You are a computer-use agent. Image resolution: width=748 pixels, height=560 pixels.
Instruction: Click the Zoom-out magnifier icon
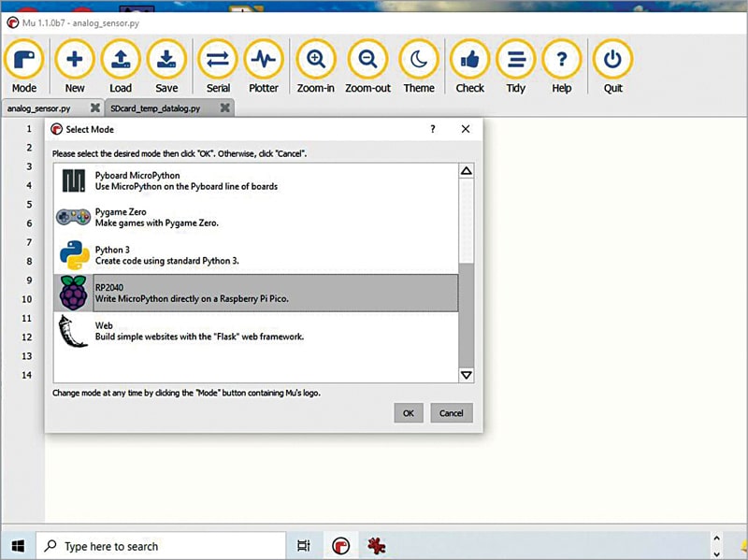[x=367, y=61]
